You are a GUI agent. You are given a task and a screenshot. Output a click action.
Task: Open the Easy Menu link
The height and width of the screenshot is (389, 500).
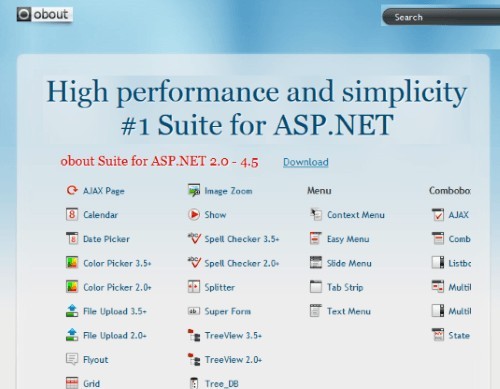tap(348, 239)
